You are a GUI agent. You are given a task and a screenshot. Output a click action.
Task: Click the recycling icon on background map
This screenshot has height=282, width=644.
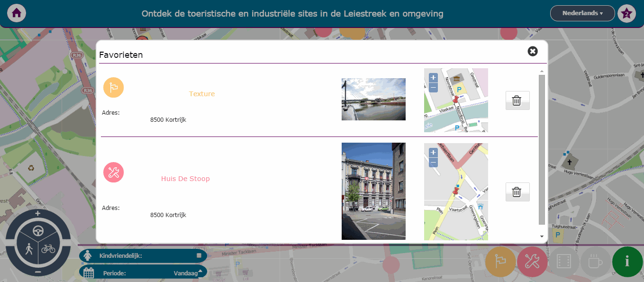coord(31,167)
